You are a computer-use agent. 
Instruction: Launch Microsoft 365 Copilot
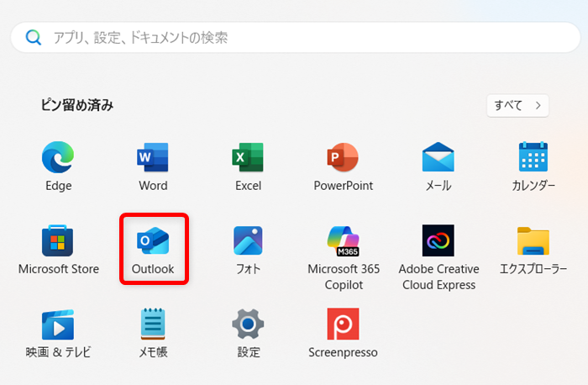343,241
